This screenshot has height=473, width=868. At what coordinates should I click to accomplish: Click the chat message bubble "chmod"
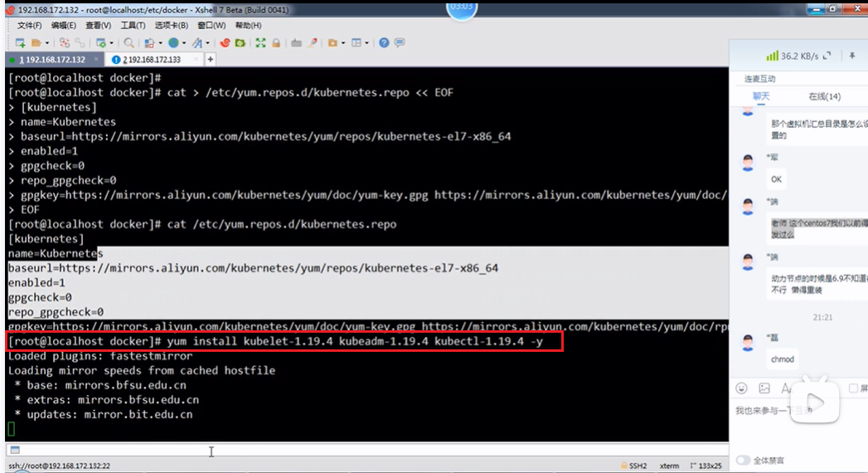pos(783,359)
